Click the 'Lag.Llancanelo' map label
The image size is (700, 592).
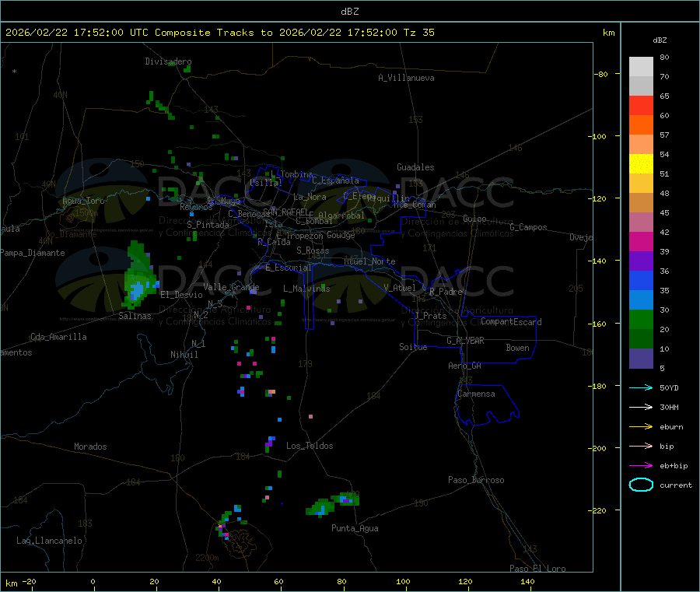pos(50,541)
